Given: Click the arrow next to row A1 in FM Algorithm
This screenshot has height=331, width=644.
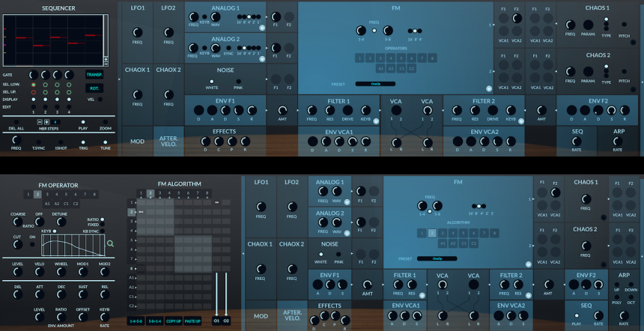Looking at the screenshot, I should coord(136,278).
